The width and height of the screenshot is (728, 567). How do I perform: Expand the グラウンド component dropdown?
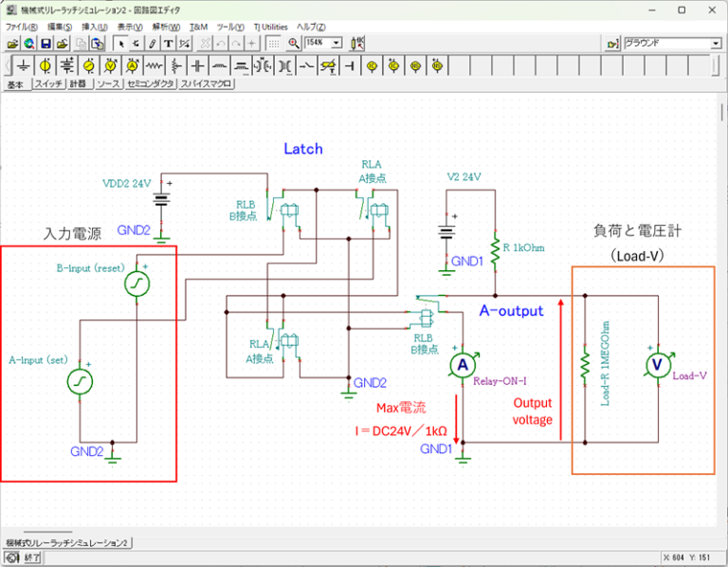[716, 44]
